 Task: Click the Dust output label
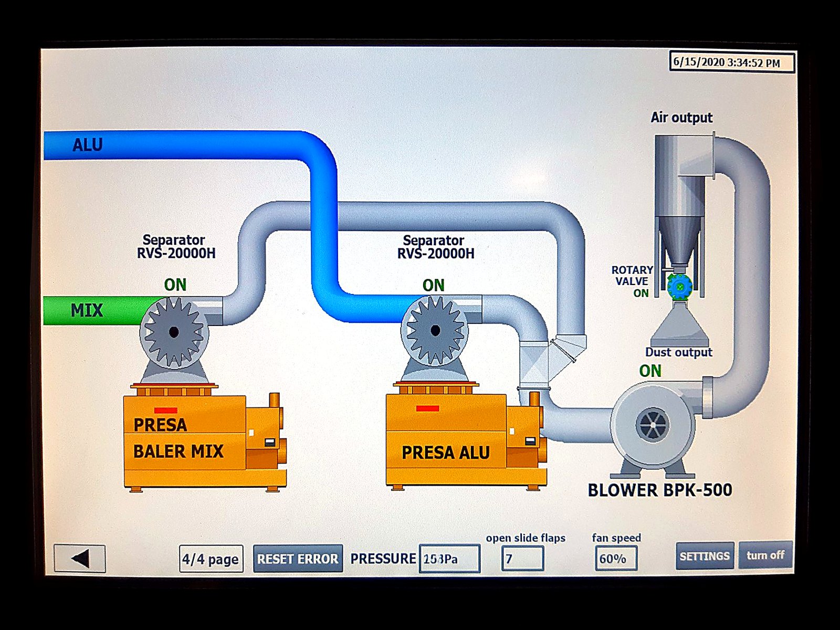(x=678, y=352)
